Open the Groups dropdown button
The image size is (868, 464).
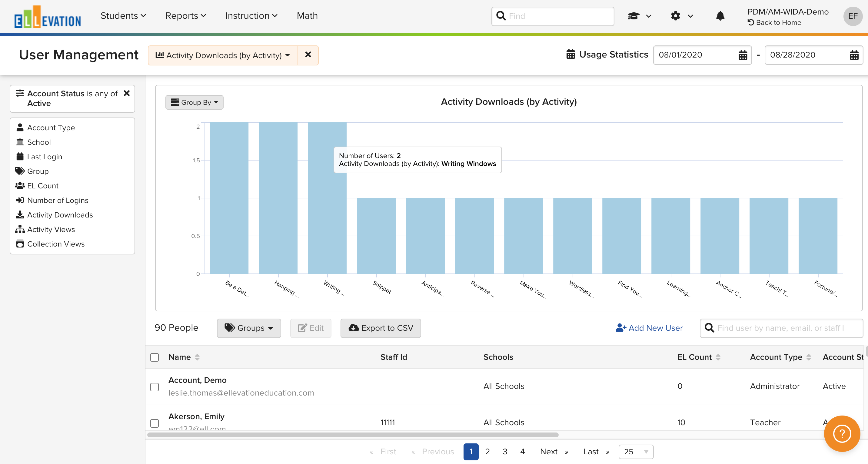249,328
